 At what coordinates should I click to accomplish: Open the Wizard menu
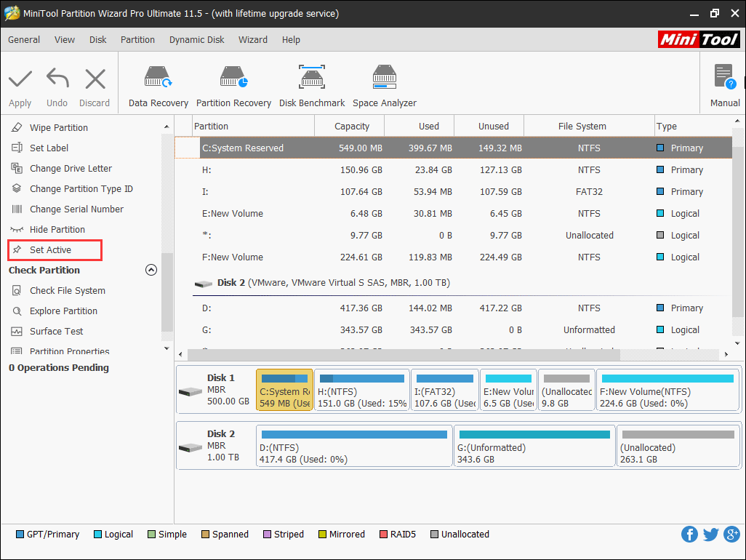tap(252, 40)
